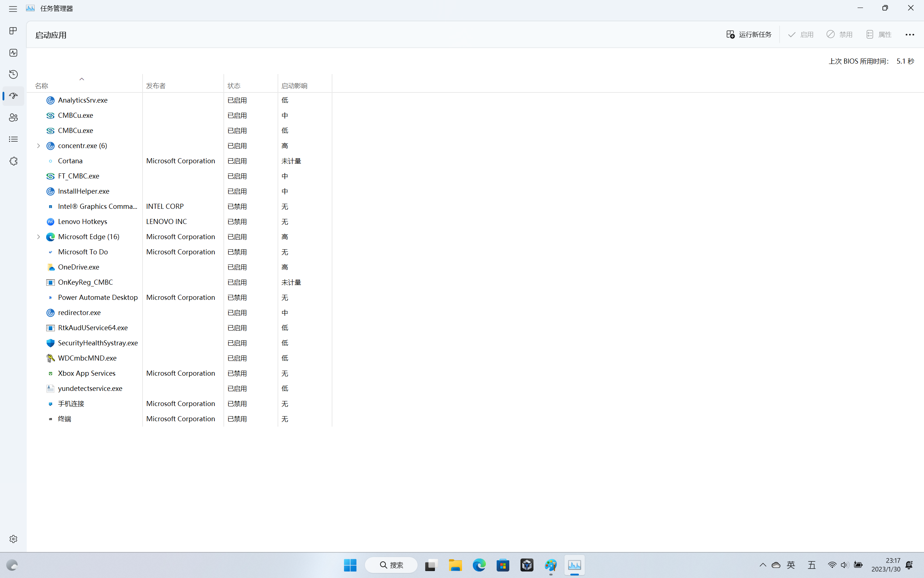
Task: Launch Microsoft Edge from the taskbar
Action: pos(479,565)
